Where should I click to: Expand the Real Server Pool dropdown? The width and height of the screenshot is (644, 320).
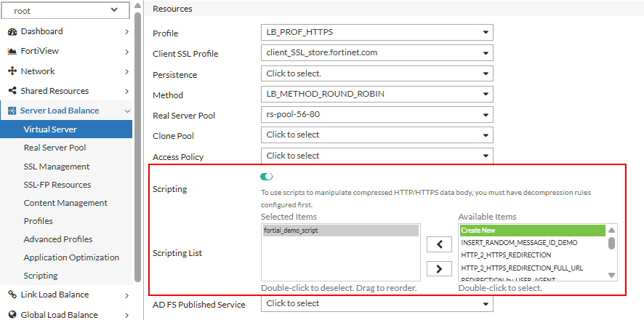(x=377, y=115)
